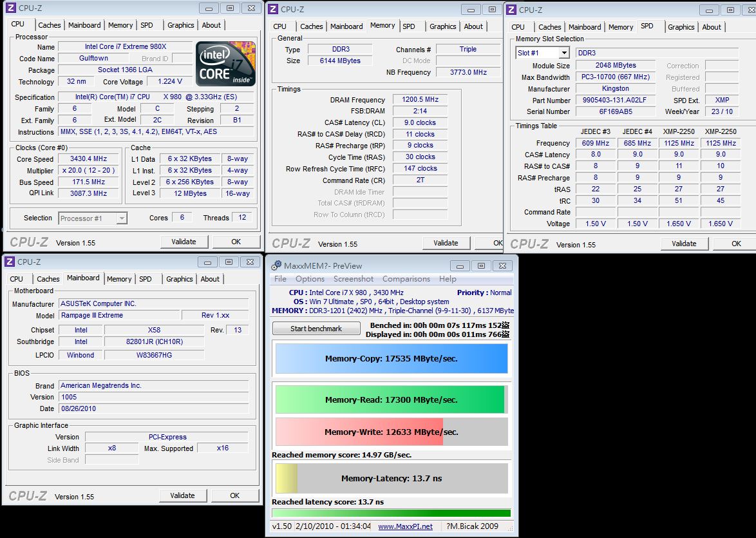
Task: Click the DRAM Frequency 1200.5 MHz field
Action: click(x=420, y=99)
